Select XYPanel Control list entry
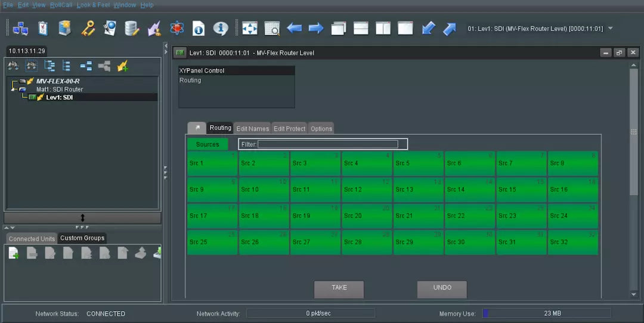Image resolution: width=644 pixels, height=323 pixels. 237,71
